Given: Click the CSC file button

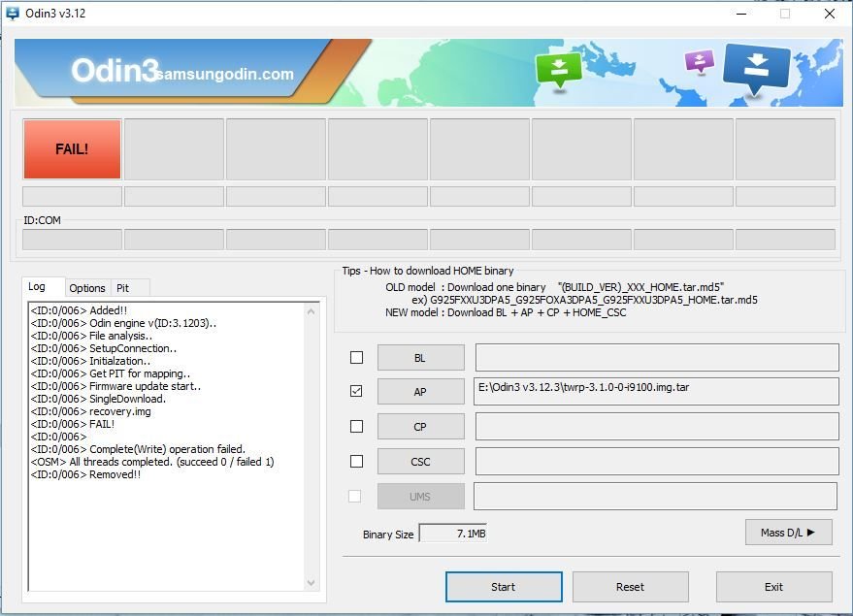Looking at the screenshot, I should point(420,462).
